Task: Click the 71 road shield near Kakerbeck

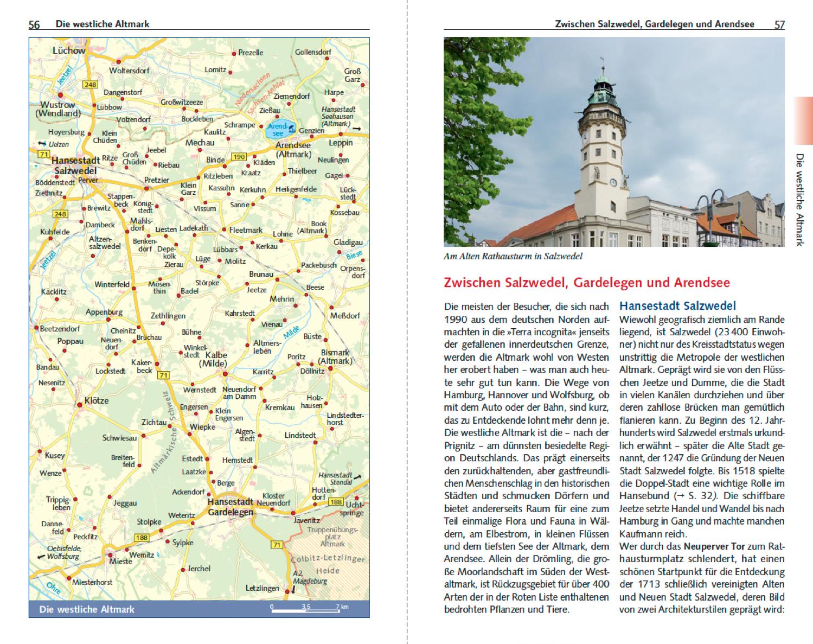Action: pyautogui.click(x=163, y=375)
